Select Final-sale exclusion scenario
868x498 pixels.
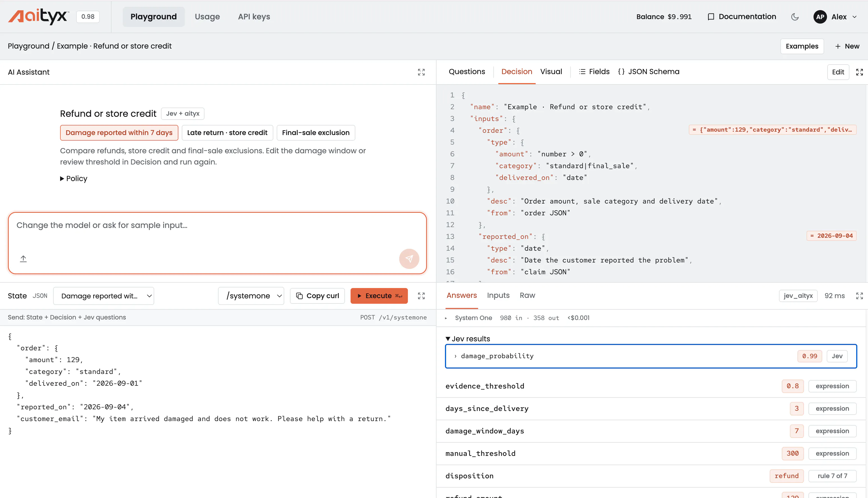(315, 133)
